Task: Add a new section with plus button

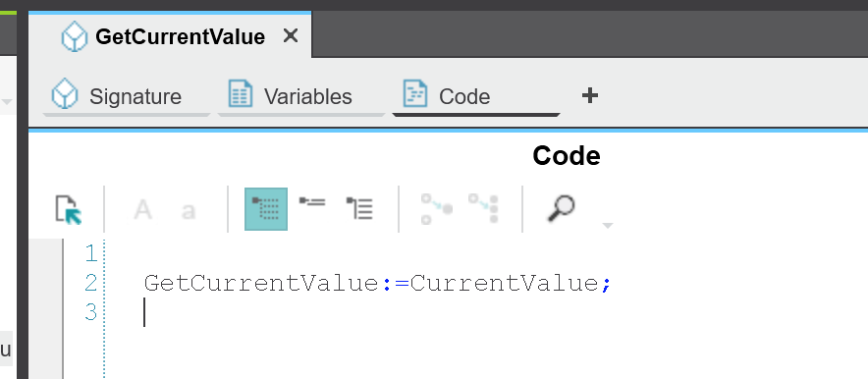Action: click(x=589, y=95)
